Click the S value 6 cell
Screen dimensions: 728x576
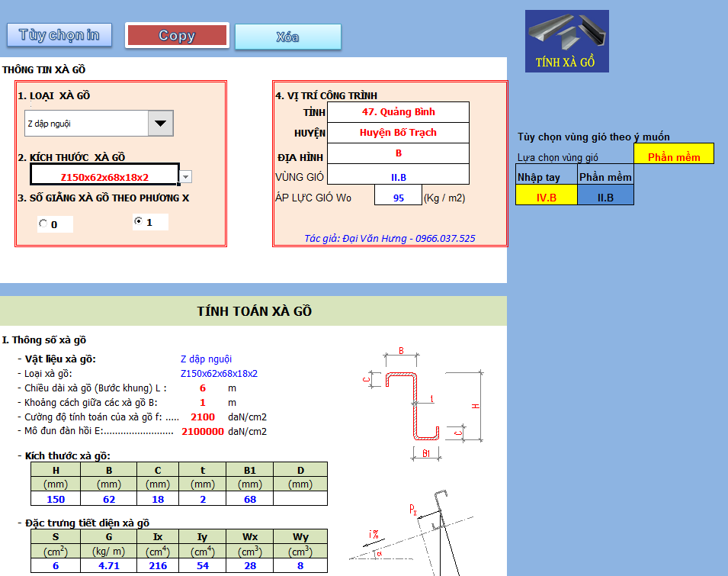(x=56, y=565)
